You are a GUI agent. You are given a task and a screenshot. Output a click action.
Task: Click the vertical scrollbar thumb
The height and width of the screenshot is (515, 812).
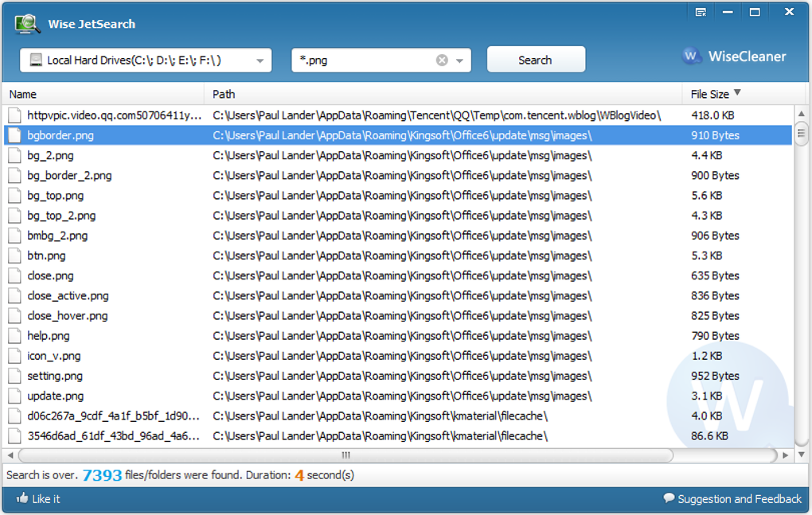[801, 133]
